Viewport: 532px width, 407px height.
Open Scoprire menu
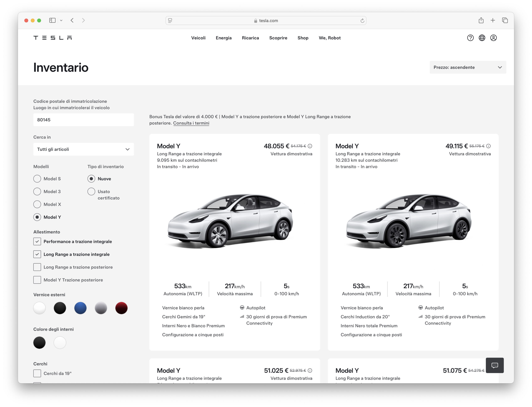[278, 38]
